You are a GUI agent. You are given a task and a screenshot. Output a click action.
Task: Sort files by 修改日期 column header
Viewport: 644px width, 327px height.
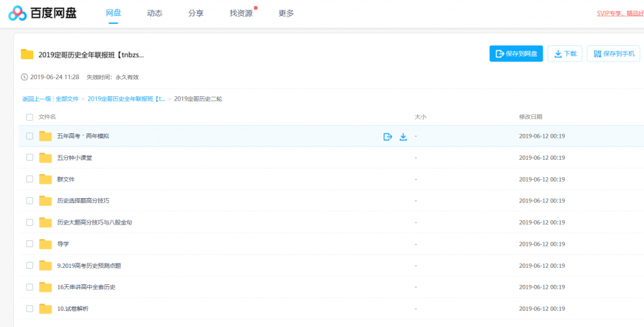(x=530, y=117)
